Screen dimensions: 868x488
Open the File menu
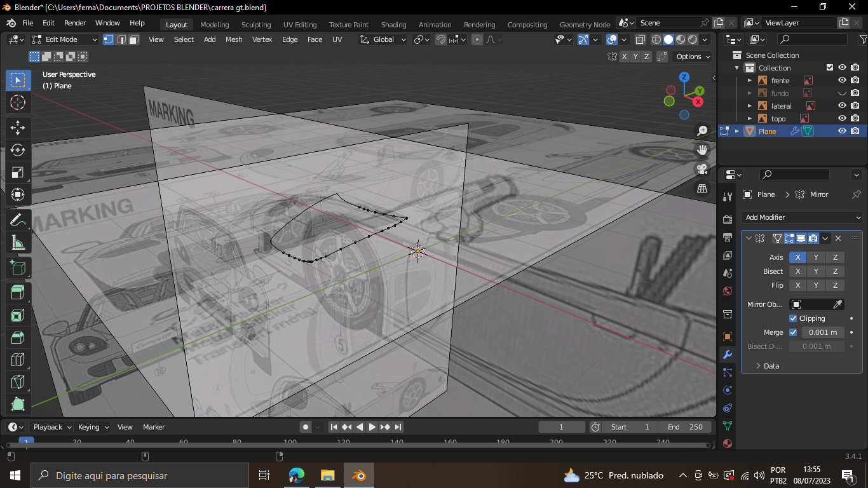(28, 23)
